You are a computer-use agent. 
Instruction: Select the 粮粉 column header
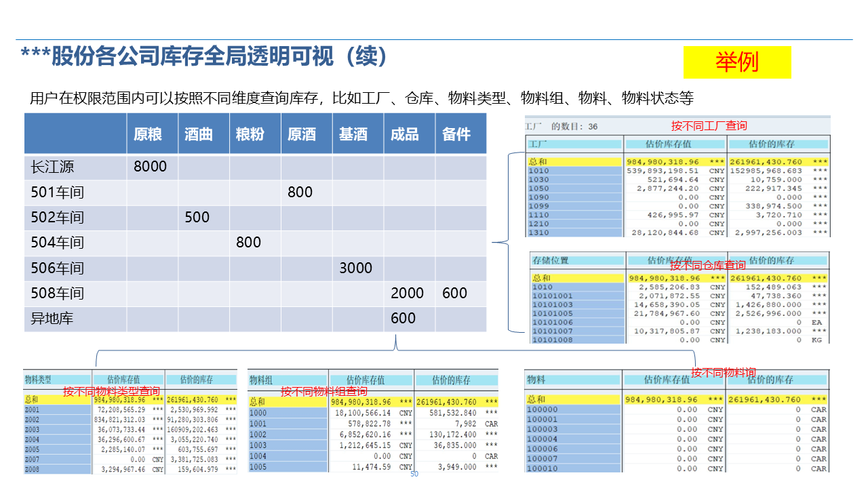pyautogui.click(x=250, y=134)
